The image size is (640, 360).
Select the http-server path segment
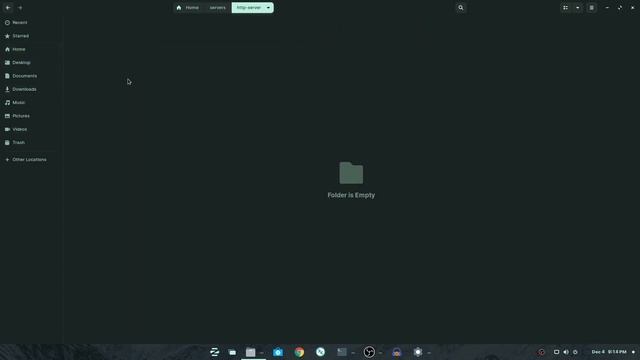(249, 8)
